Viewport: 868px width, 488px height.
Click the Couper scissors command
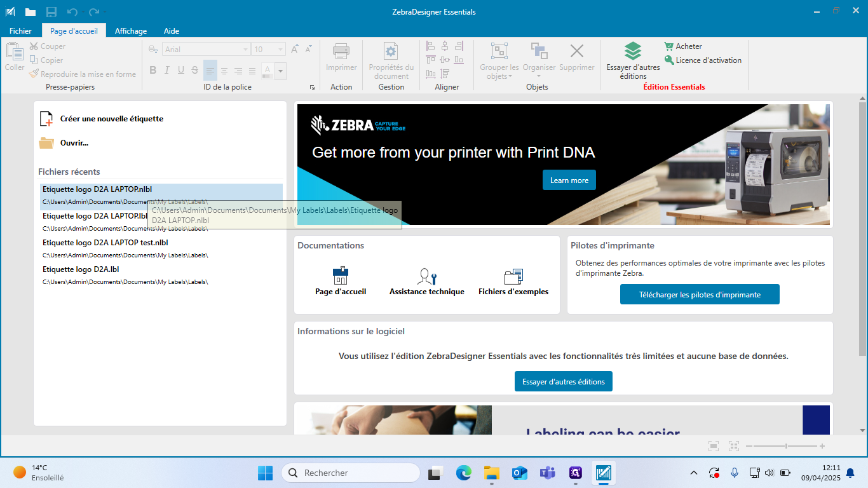[47, 46]
